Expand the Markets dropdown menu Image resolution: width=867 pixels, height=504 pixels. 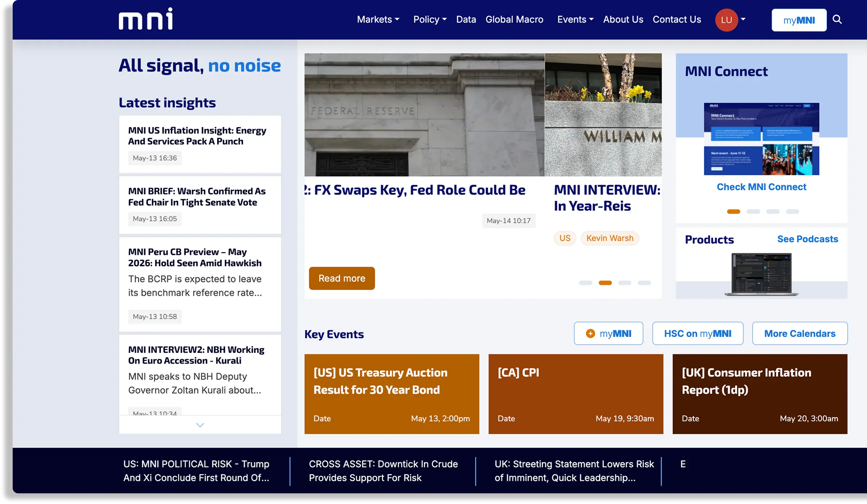pyautogui.click(x=378, y=19)
